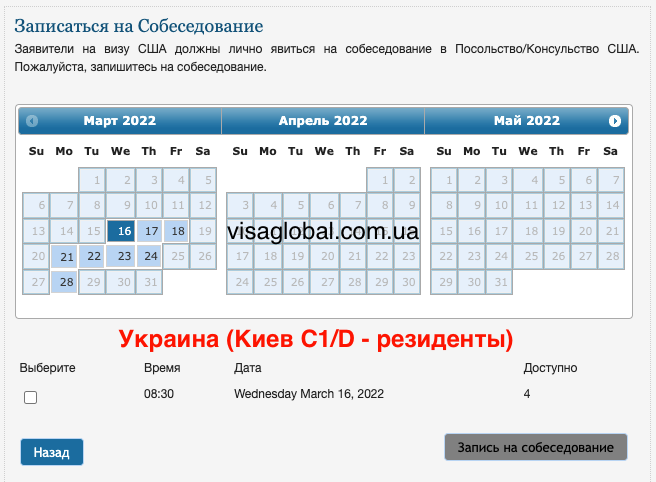Screen dimensions: 656x482
Task: Click the Выберите column header
Action: (47, 368)
